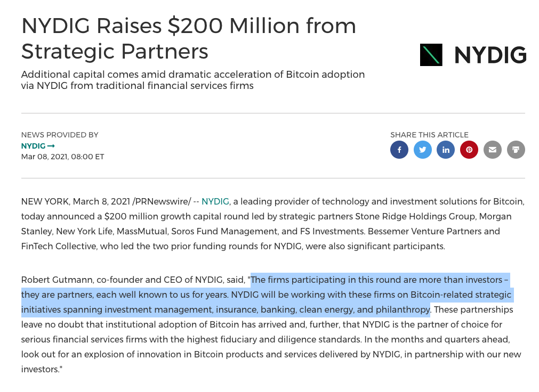The height and width of the screenshot is (392, 539).
Task: Follow the teal NYDIG link in first paragraph
Action: pos(215,201)
